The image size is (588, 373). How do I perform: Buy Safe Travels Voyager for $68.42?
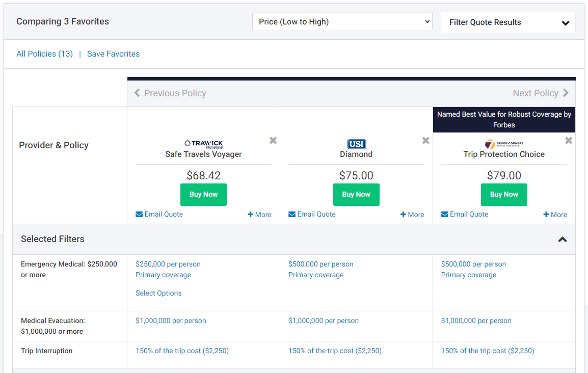204,195
